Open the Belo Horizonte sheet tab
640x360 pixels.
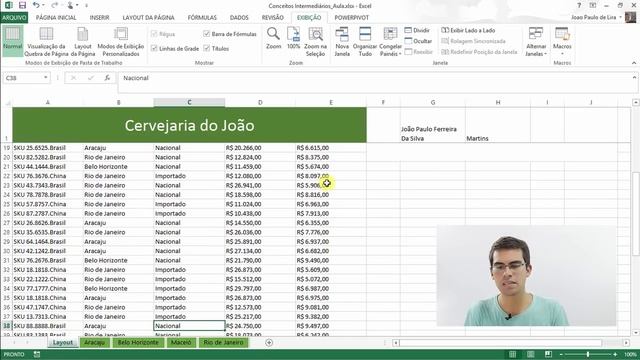pyautogui.click(x=138, y=342)
